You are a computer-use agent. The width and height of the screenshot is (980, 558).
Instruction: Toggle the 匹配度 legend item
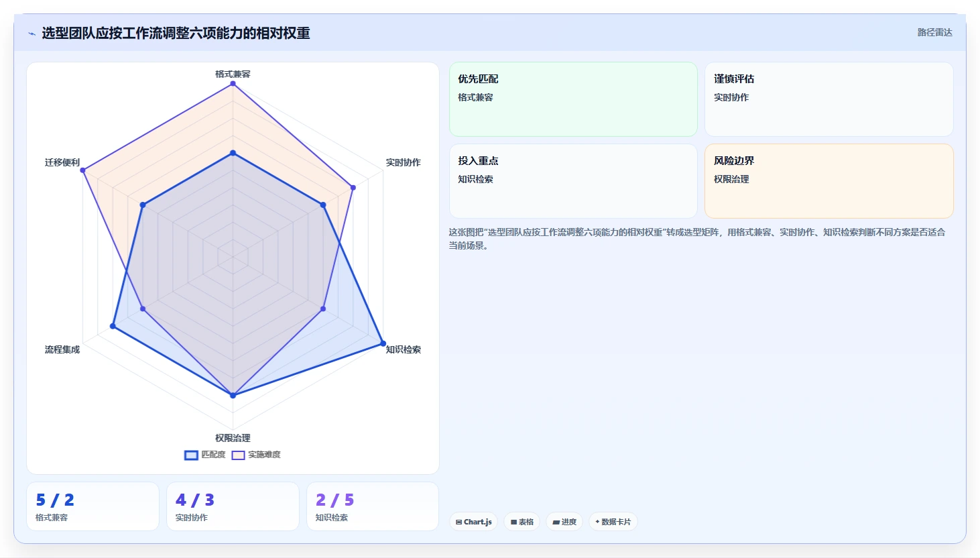pos(205,455)
